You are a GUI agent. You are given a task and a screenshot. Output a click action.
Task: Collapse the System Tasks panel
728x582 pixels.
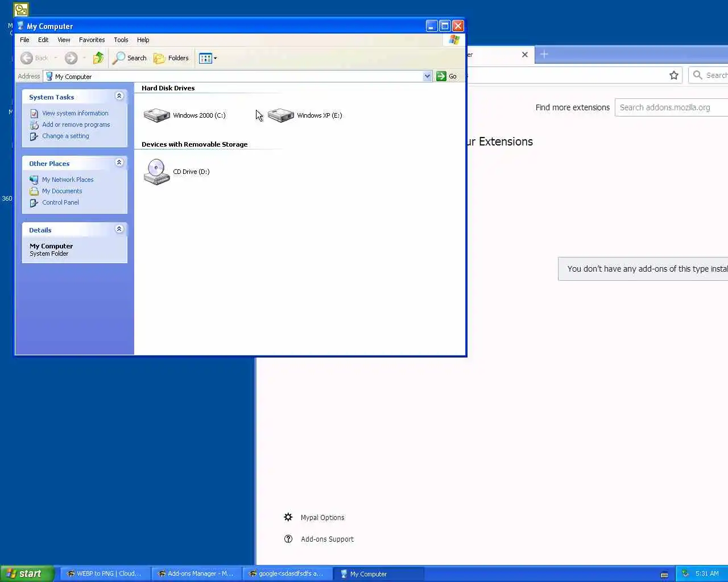tap(119, 96)
